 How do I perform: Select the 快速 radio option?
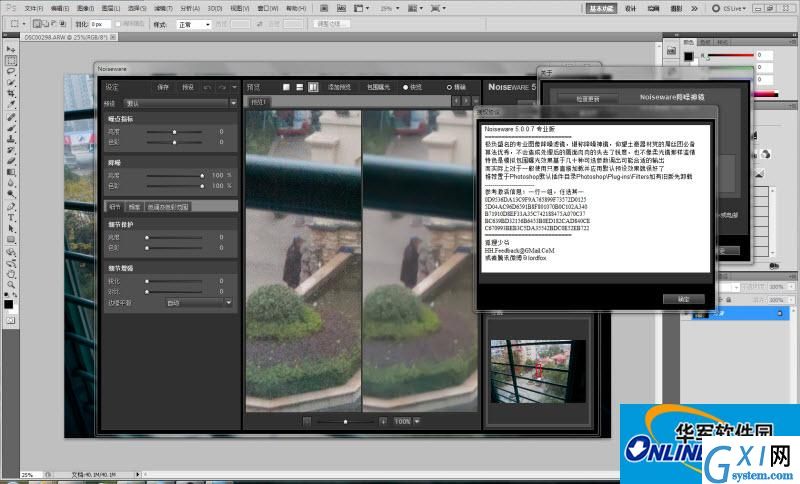click(x=406, y=87)
